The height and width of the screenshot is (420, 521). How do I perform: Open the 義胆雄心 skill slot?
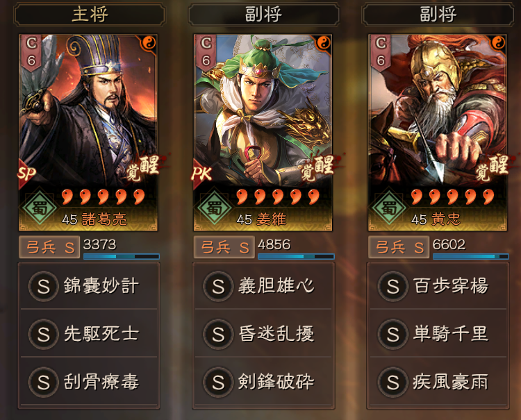(263, 286)
